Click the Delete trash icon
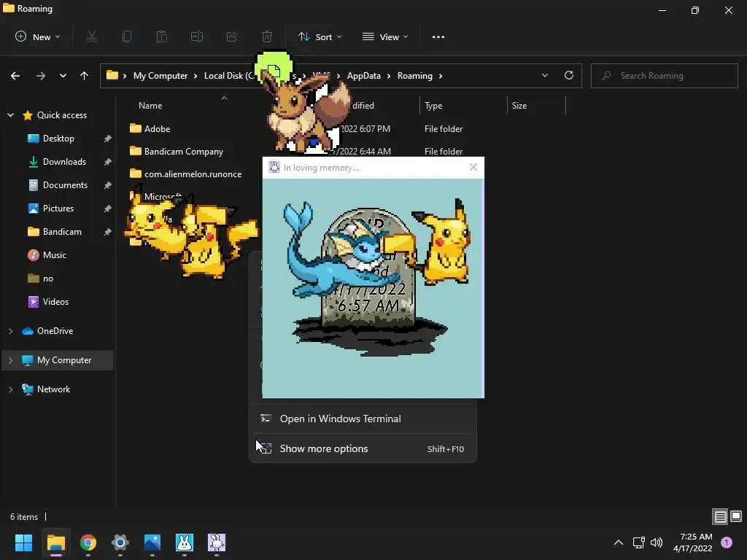The image size is (747, 560). pos(267,36)
